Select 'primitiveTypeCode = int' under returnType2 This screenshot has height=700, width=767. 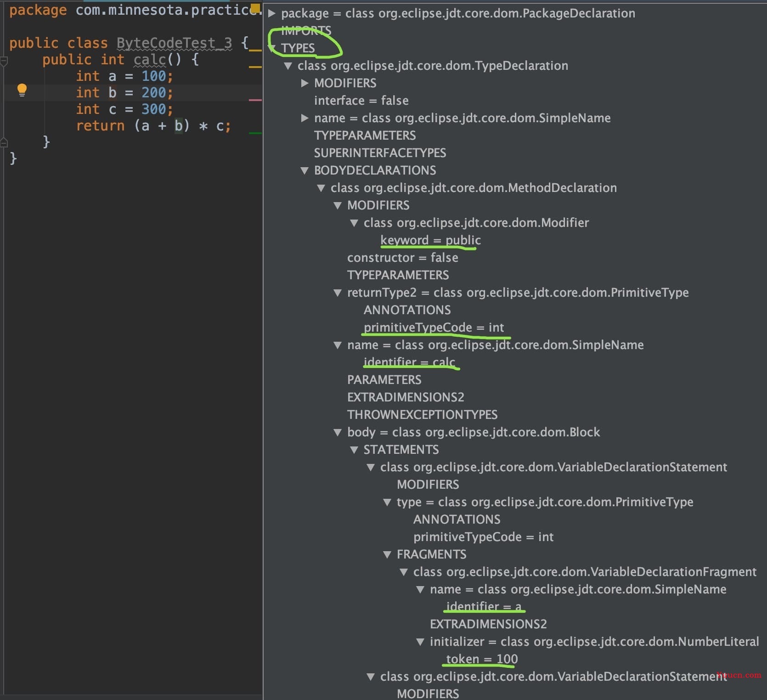434,327
